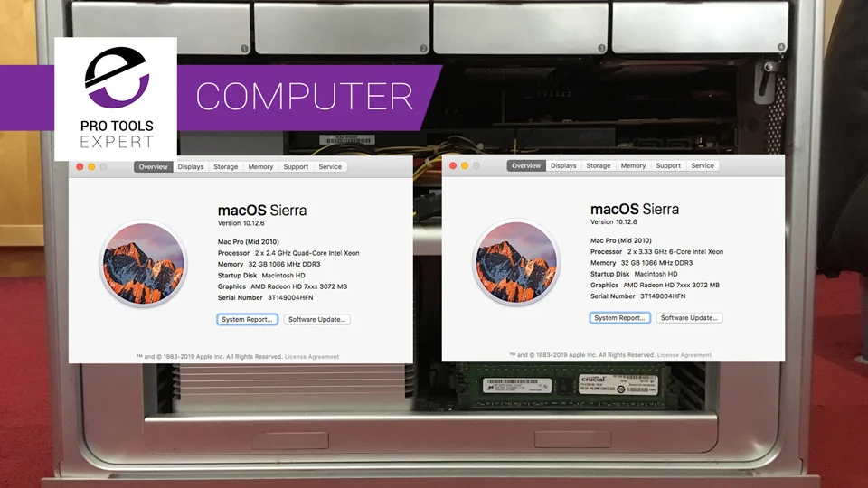Click 'Macintosh HD' startup disk in right window
Image resolution: width=868 pixels, height=488 pixels.
tap(656, 274)
